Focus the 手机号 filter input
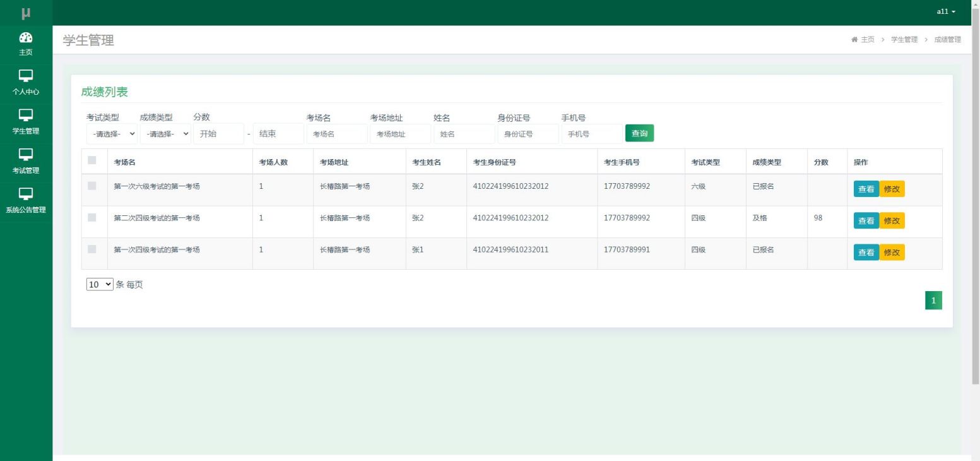 click(592, 134)
